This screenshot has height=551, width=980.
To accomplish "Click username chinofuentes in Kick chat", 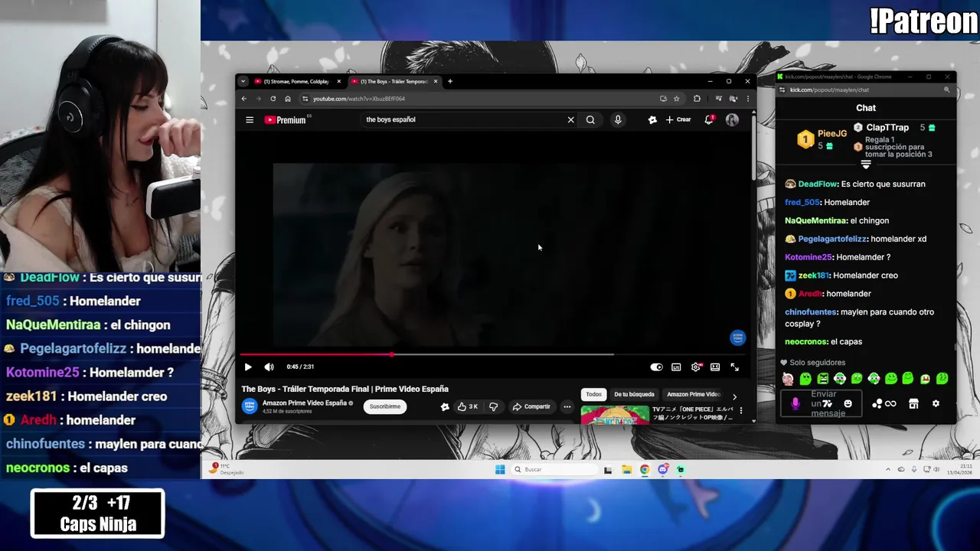I will click(x=810, y=312).
